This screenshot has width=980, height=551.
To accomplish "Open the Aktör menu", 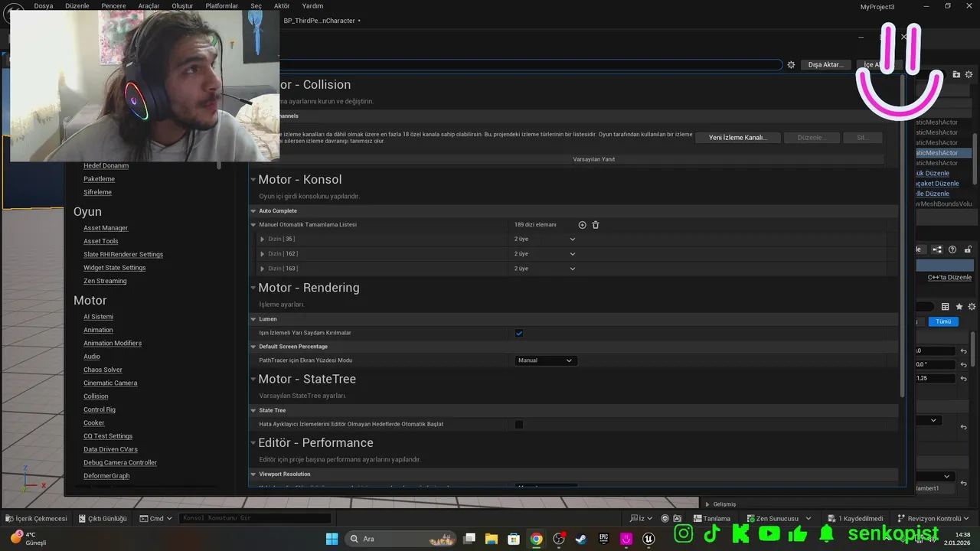I will 282,5.
